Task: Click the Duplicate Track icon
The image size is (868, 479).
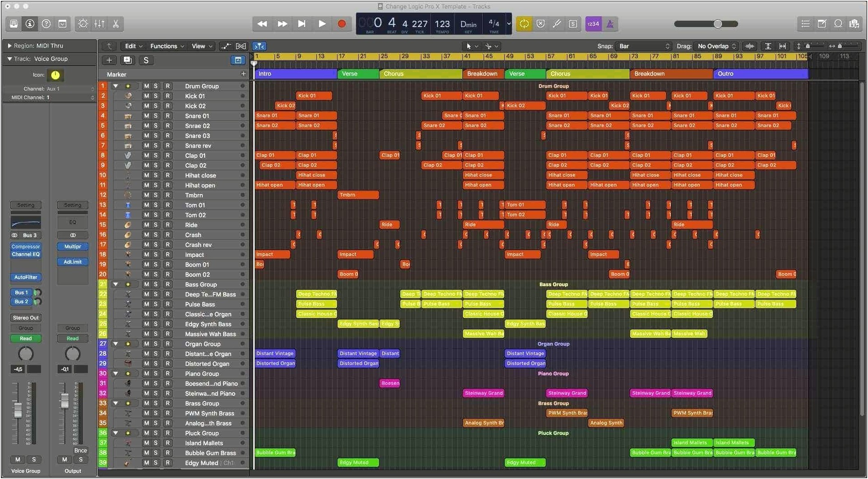Action: tap(128, 60)
